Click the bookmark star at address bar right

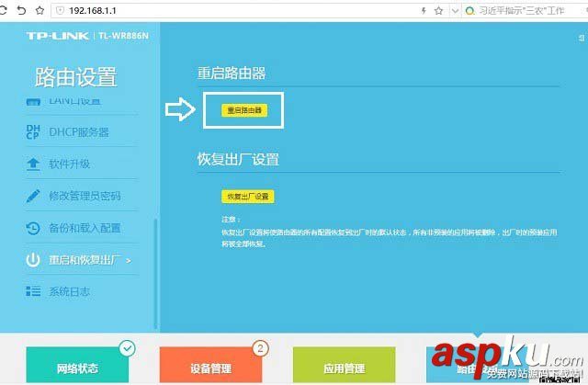[x=438, y=10]
